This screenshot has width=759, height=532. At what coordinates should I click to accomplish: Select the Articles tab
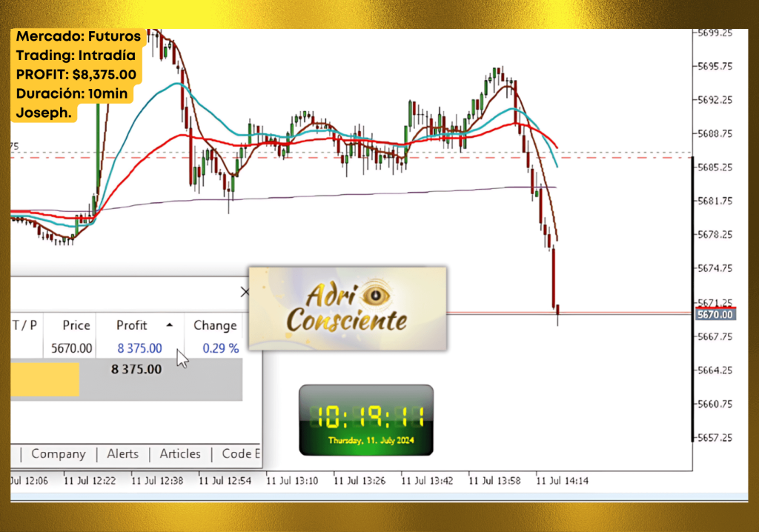point(180,453)
